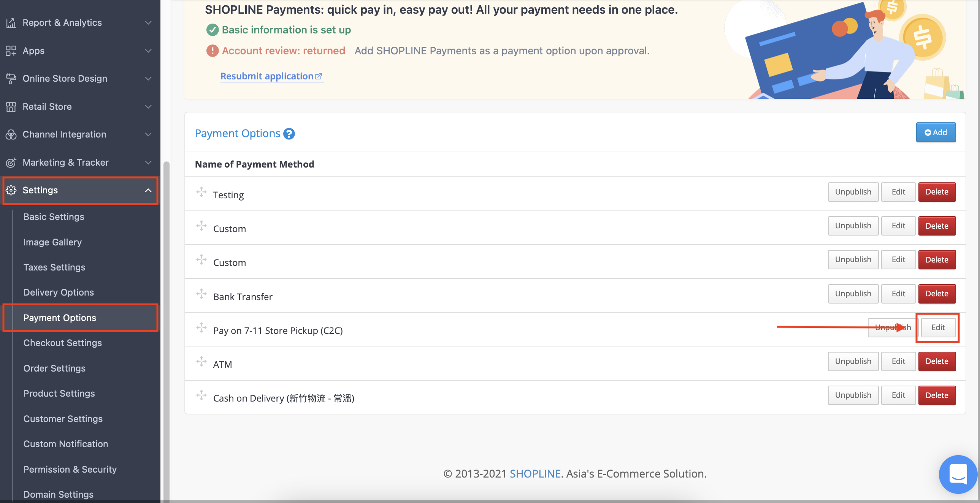980x503 pixels.
Task: Expand Report & Analytics menu chevron
Action: pos(148,23)
